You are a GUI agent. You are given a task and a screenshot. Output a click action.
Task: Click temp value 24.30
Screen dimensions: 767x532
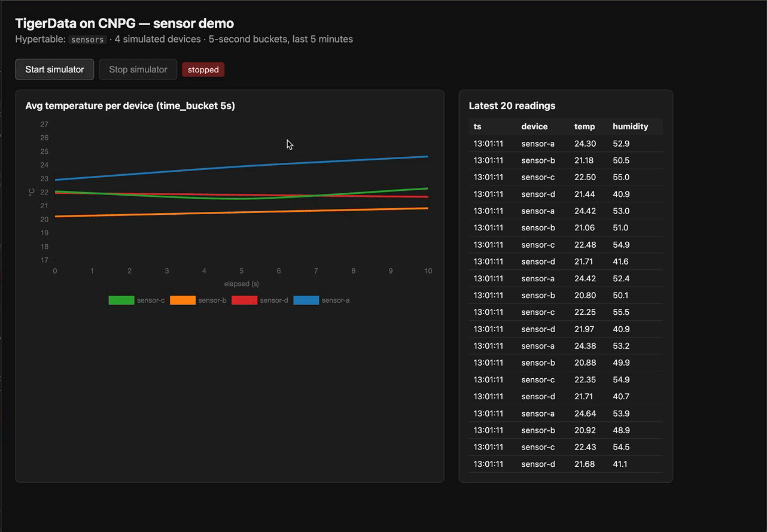tap(585, 144)
